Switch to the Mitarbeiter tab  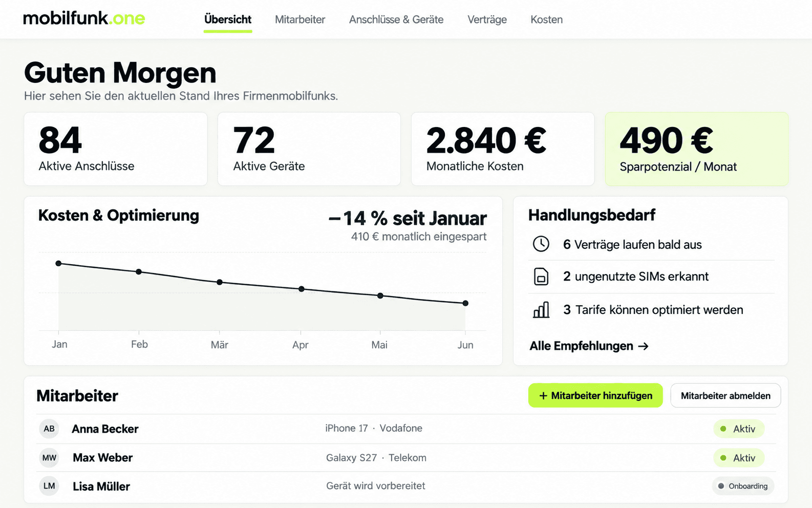(300, 19)
